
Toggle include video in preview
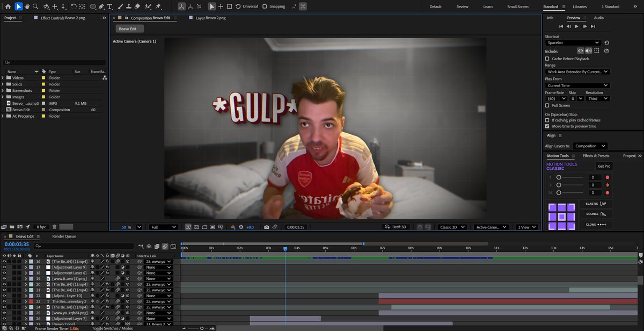pyautogui.click(x=581, y=51)
